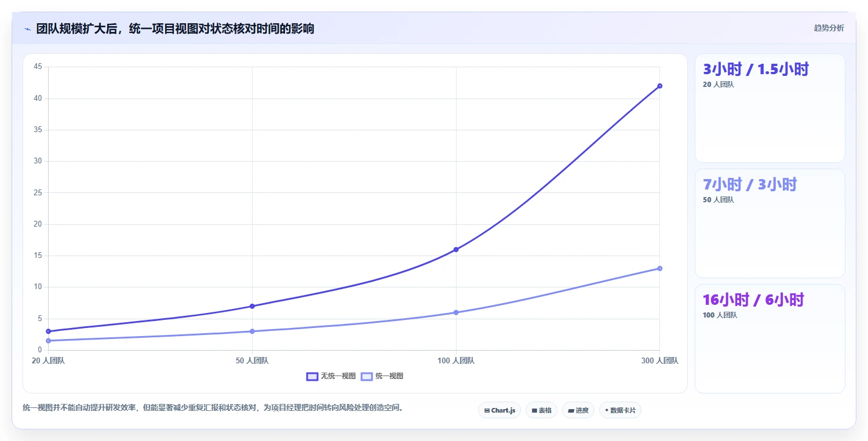868x441 pixels.
Task: Select the 表格 chip
Action: (x=541, y=410)
